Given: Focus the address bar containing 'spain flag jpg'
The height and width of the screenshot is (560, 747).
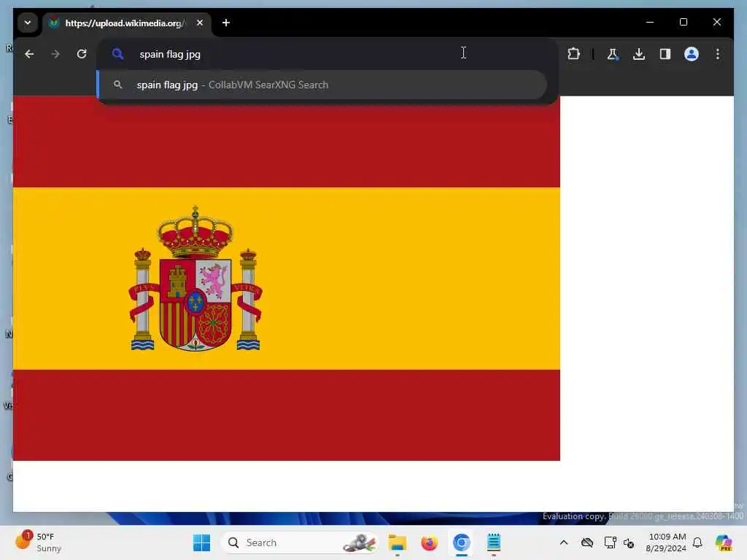Looking at the screenshot, I should (327, 54).
